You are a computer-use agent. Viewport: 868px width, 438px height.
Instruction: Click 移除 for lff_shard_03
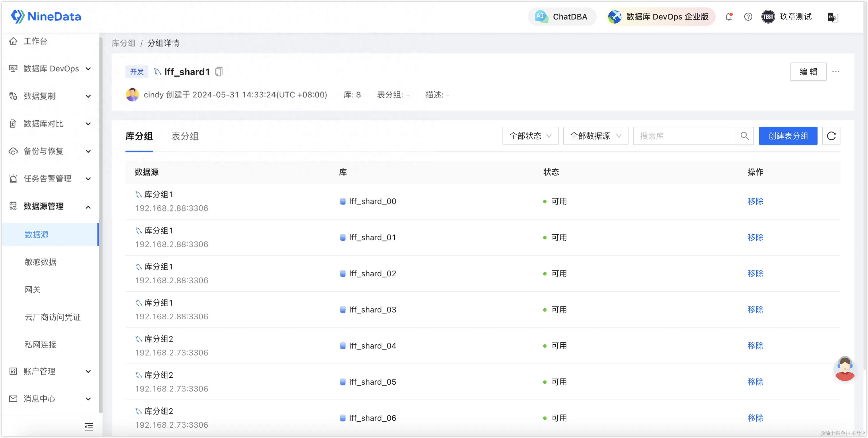(755, 310)
